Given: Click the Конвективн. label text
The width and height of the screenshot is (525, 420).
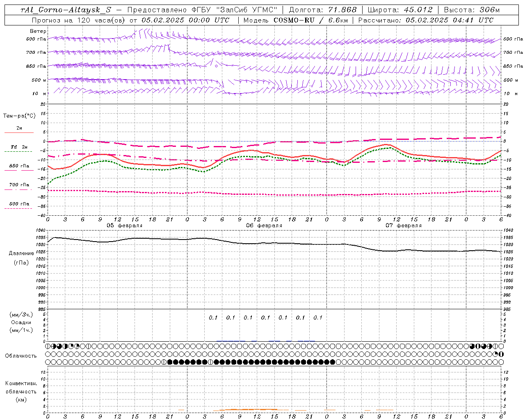Looking at the screenshot, I should [21, 383].
